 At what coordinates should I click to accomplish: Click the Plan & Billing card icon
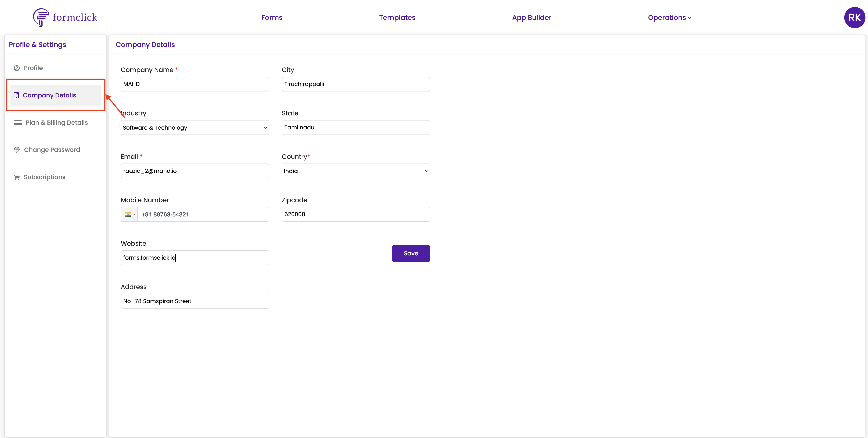pos(18,123)
